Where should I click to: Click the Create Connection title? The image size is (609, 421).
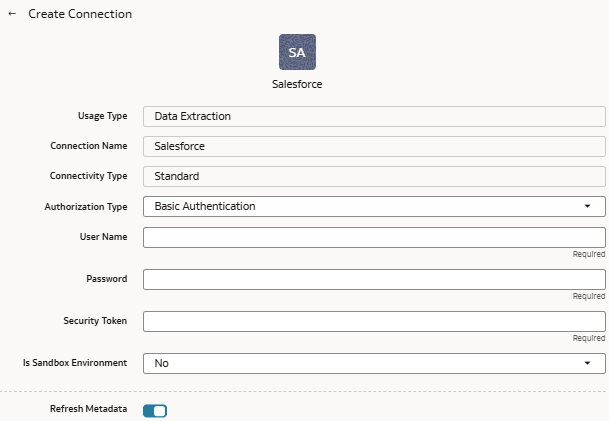80,14
